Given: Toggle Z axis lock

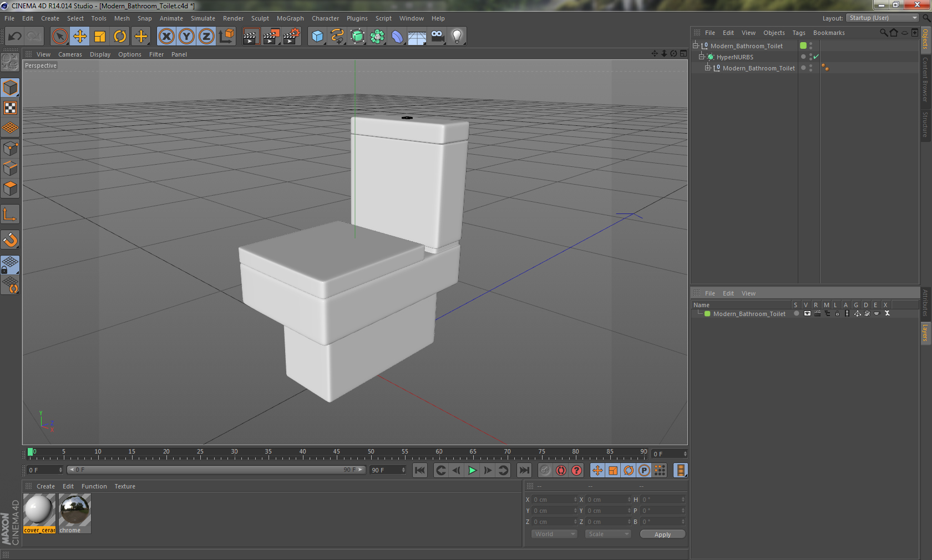Looking at the screenshot, I should (206, 37).
